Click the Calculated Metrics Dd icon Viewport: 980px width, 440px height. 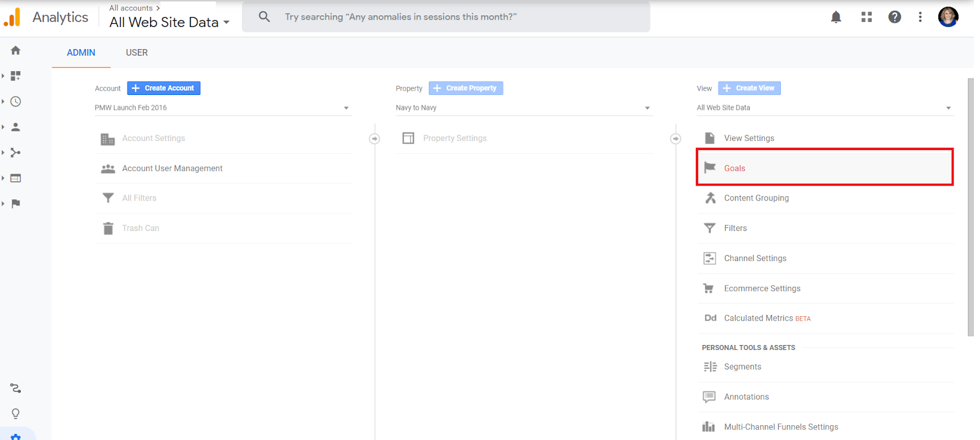click(x=710, y=318)
